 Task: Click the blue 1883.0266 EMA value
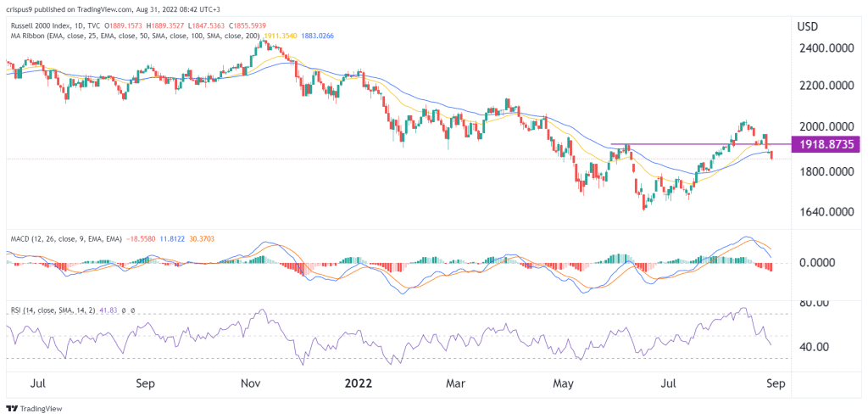tap(319, 36)
